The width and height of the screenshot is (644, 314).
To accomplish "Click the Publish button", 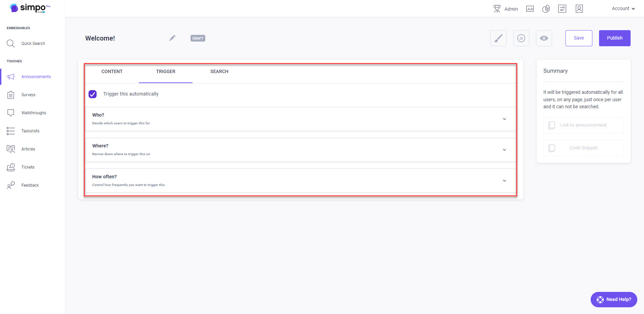I will [615, 38].
